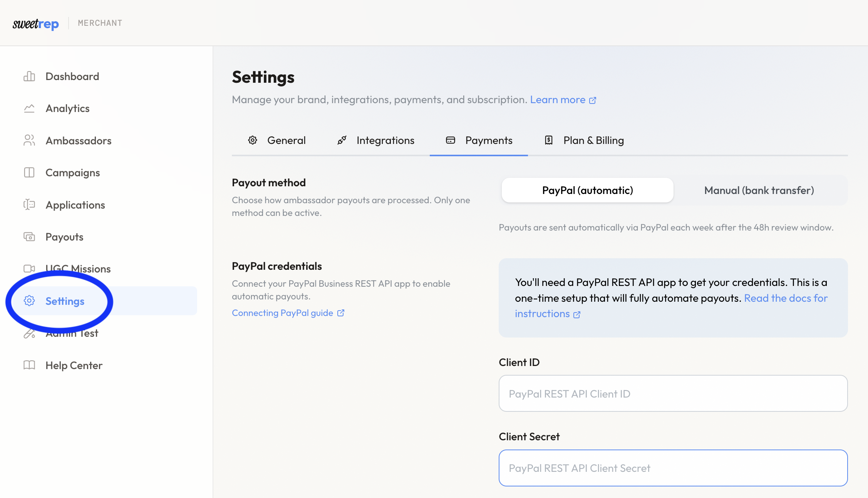This screenshot has width=868, height=498.
Task: Switch to Manual (bank transfer) payout
Action: 759,190
